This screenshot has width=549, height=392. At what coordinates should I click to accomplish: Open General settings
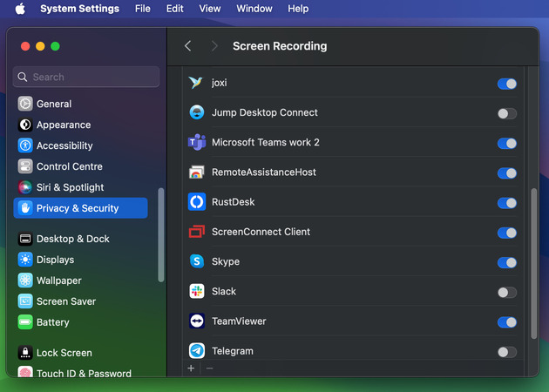point(80,104)
